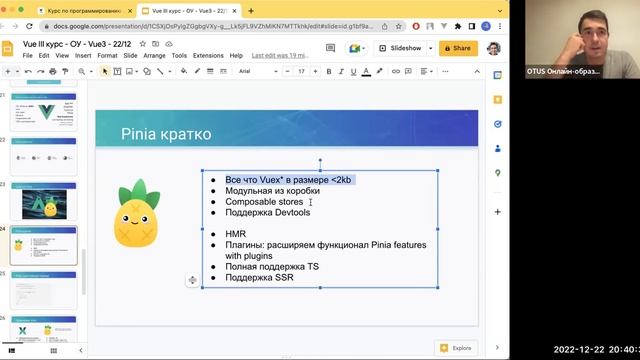Collapse the menus with the up chevron
The width and height of the screenshot is (640, 360).
(x=477, y=71)
